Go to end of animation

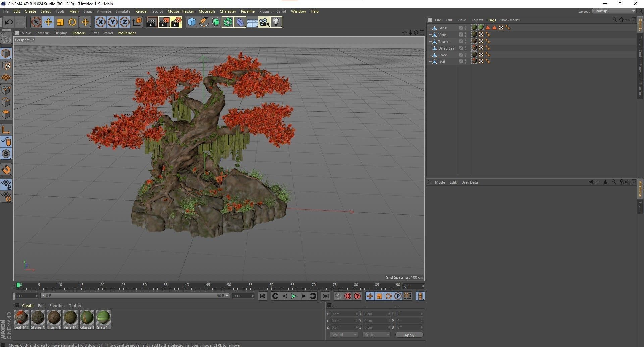click(x=325, y=296)
